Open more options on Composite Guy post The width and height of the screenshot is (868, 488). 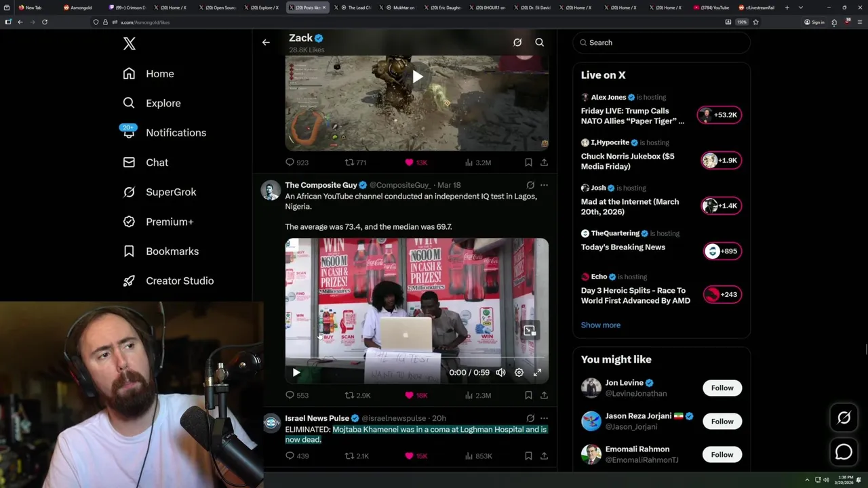[x=544, y=185]
